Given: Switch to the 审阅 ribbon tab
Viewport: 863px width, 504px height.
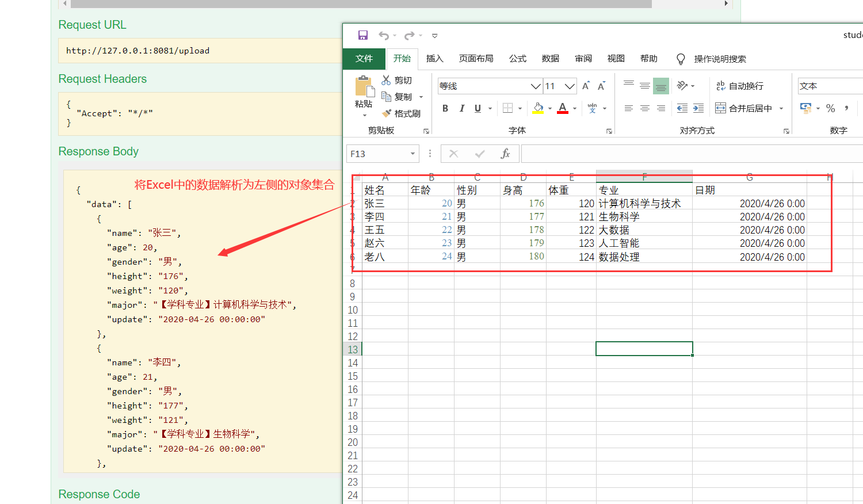Looking at the screenshot, I should [x=583, y=59].
